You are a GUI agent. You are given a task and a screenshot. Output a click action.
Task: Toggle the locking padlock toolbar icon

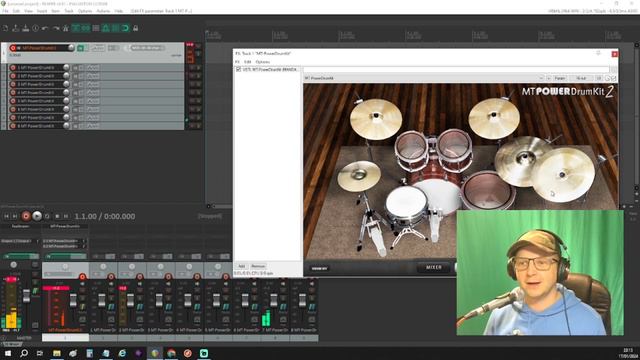[x=136, y=28]
